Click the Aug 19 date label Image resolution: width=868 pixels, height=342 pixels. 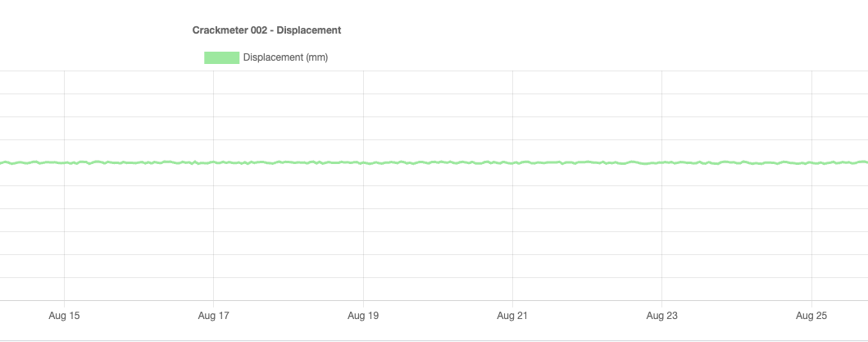(363, 315)
